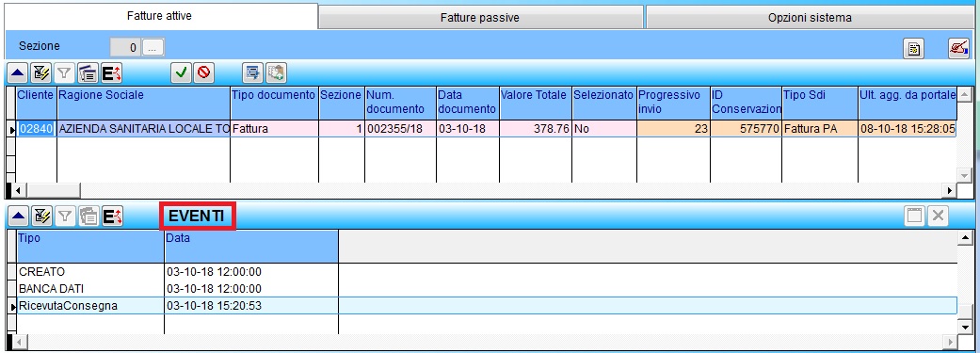Click the Valore Totale column header
980x353 pixels.
tap(536, 103)
